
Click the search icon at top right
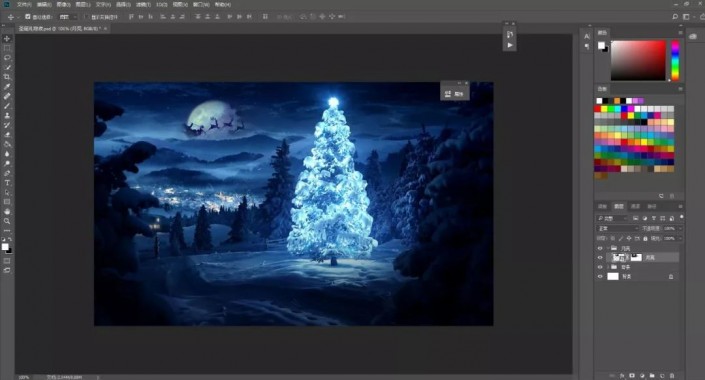click(675, 17)
